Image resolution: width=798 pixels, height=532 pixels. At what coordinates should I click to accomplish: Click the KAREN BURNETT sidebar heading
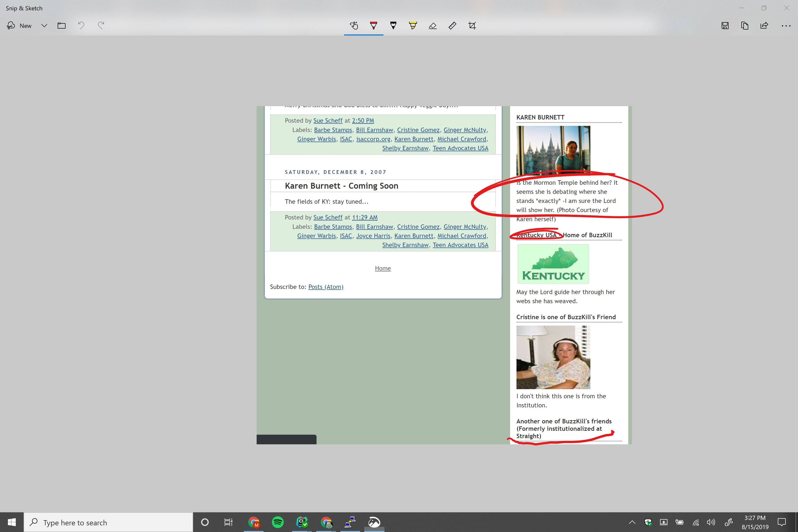pos(540,117)
